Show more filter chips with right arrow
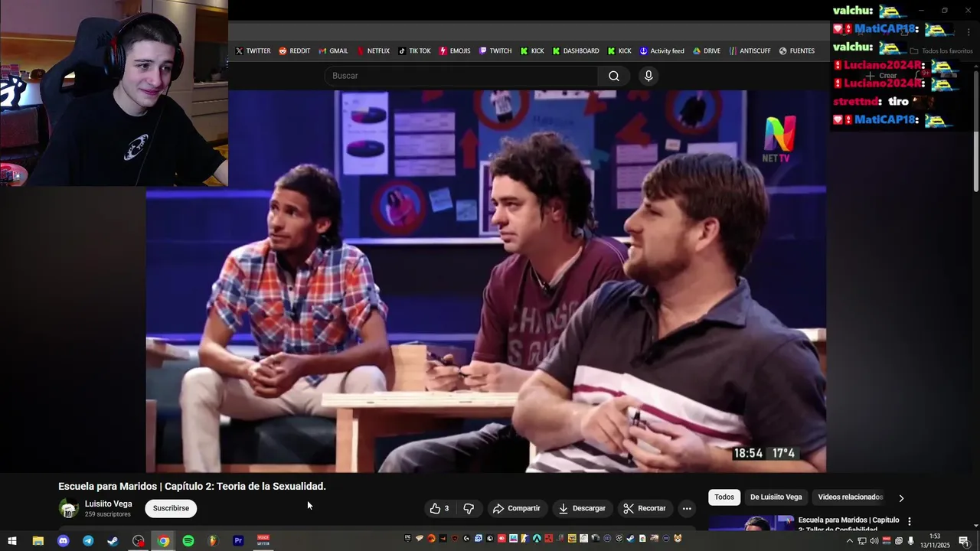This screenshot has height=551, width=980. click(x=901, y=498)
